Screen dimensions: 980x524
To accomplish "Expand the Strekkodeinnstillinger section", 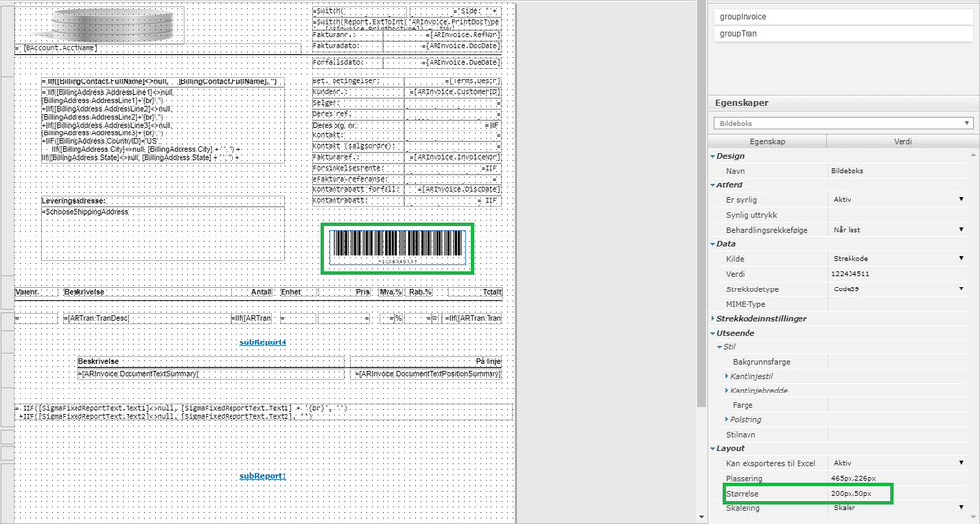I will coord(712,319).
